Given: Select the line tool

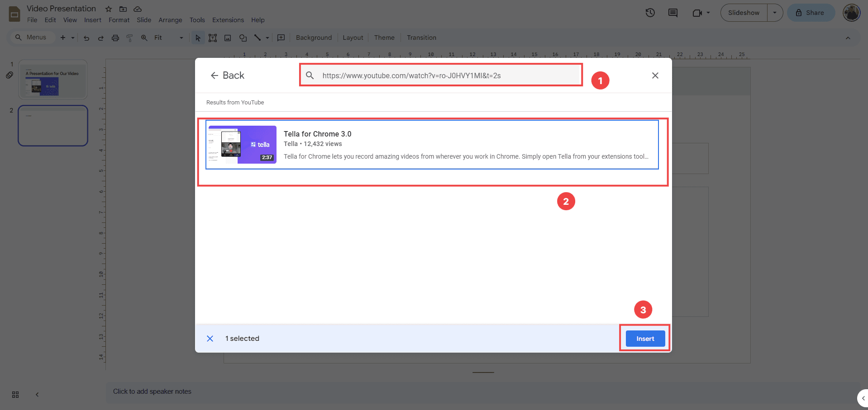Looking at the screenshot, I should pyautogui.click(x=258, y=38).
